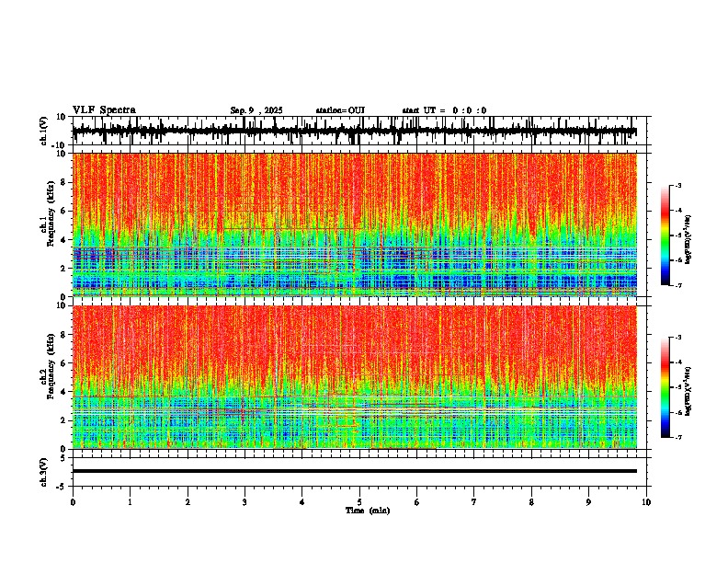Click time axis tick label "7"
Image resolution: width=728 pixels, height=563 pixels.
point(474,502)
